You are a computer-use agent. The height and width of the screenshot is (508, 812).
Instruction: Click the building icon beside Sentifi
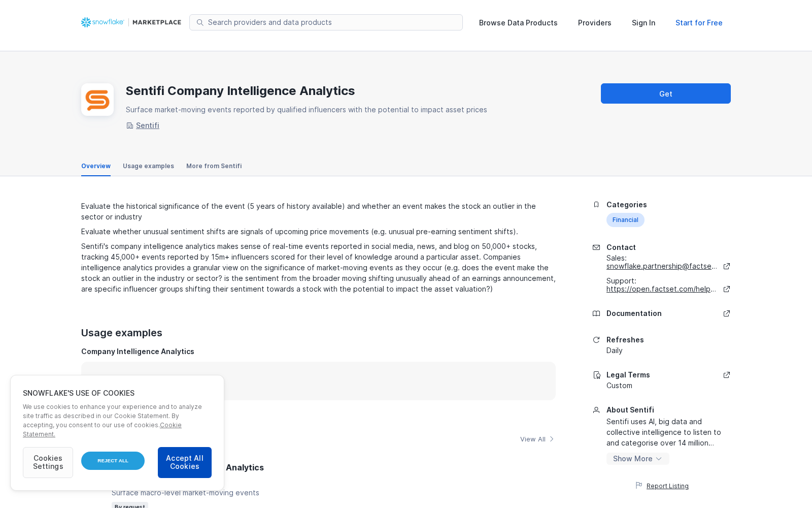[x=129, y=125]
